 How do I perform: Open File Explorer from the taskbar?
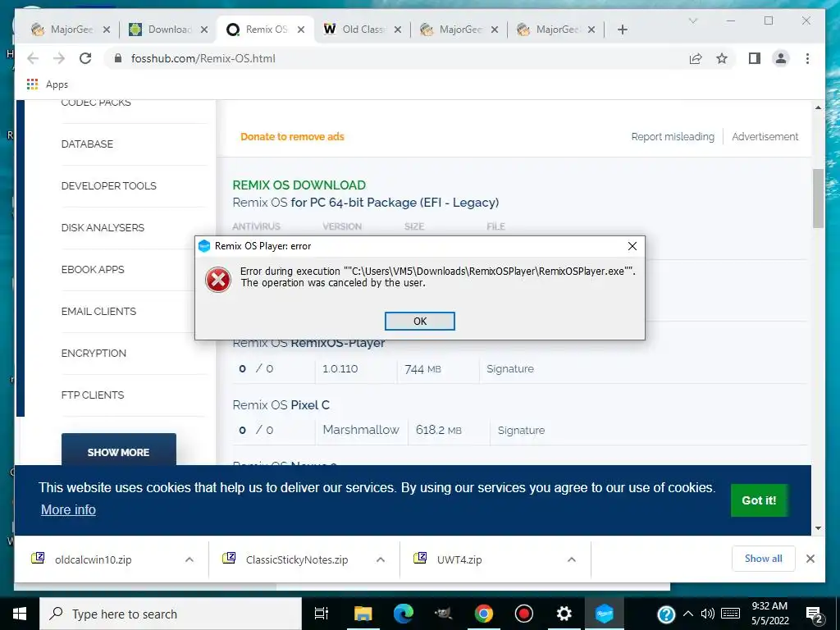tap(363, 614)
